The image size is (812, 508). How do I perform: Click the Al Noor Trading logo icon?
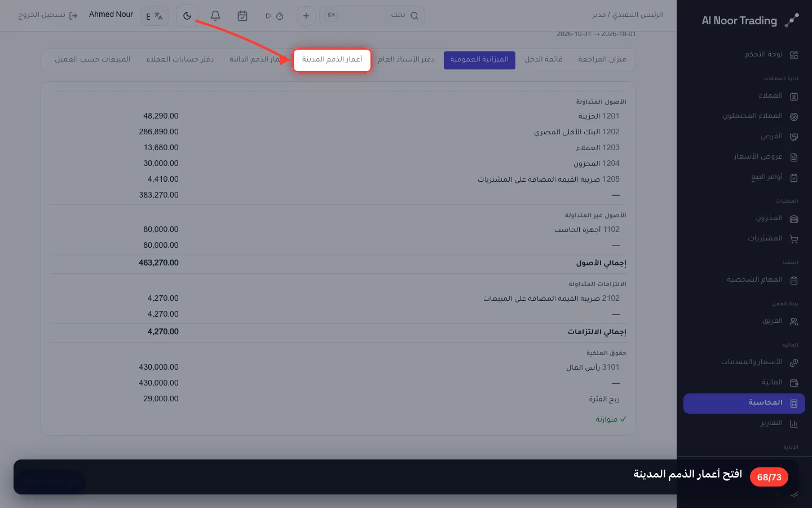click(792, 20)
